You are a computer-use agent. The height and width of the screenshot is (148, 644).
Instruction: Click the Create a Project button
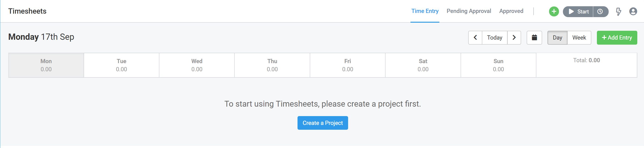point(322,123)
